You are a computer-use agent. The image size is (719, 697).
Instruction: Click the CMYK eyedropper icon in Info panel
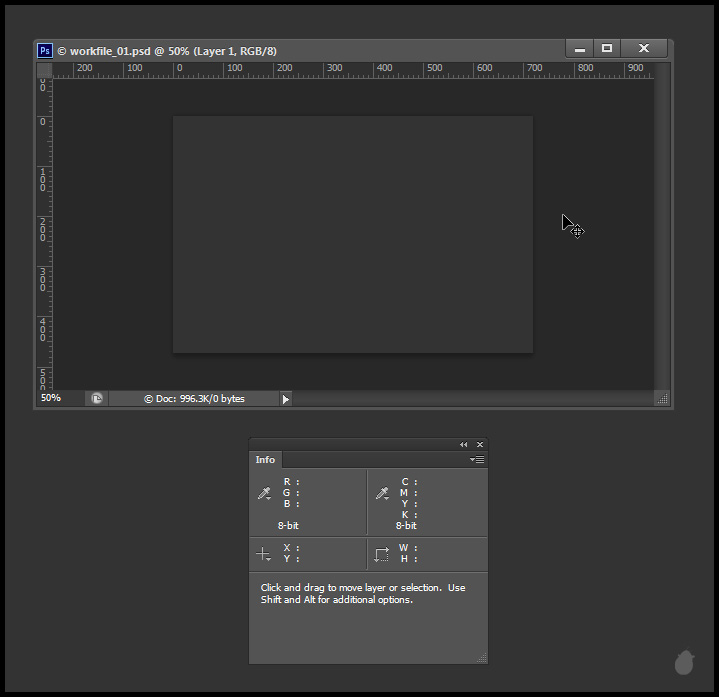(382, 493)
